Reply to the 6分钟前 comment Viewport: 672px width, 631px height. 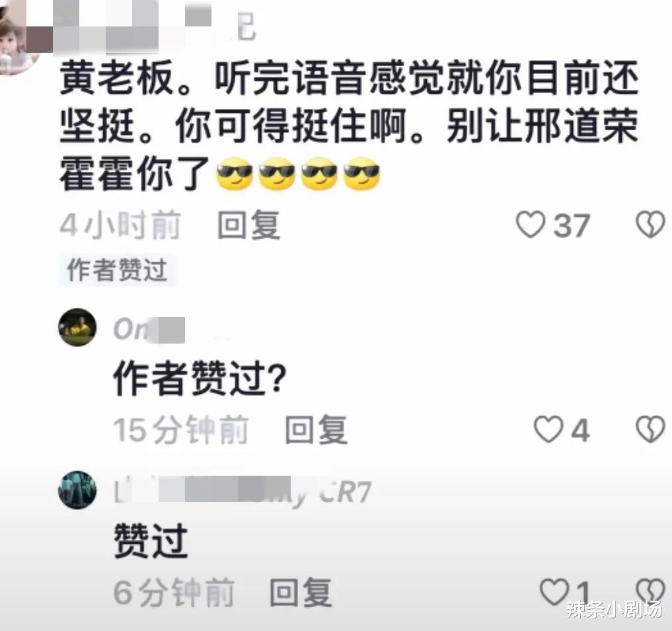click(301, 593)
